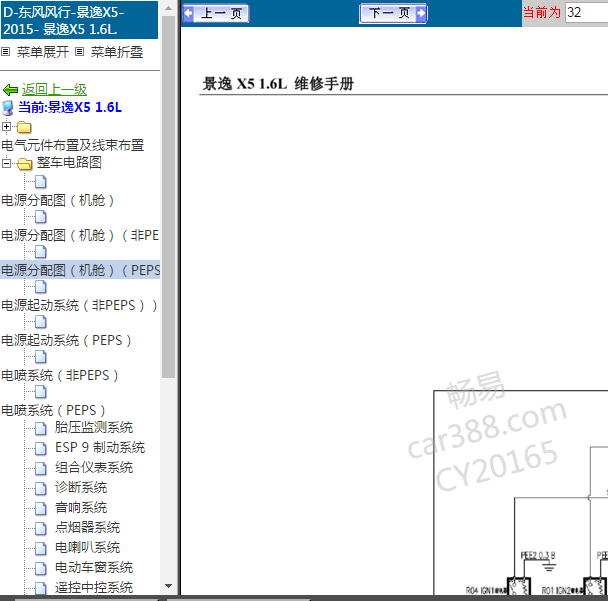Click sidebar scrollbar down arrow

pos(169,586)
